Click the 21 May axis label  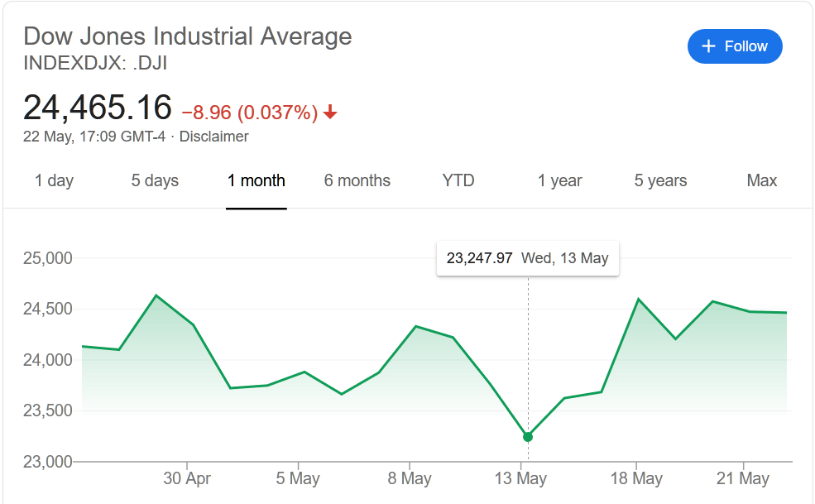(743, 478)
